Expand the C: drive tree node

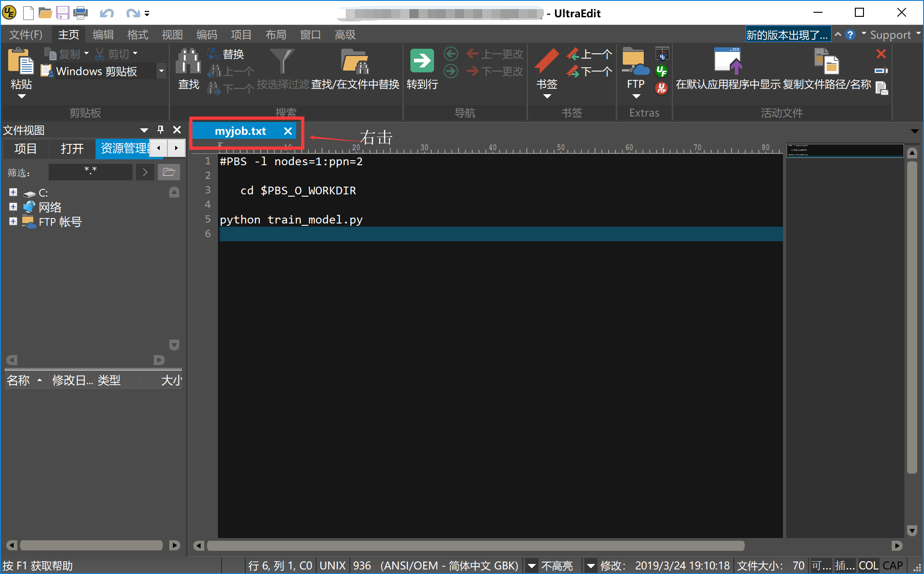point(13,192)
